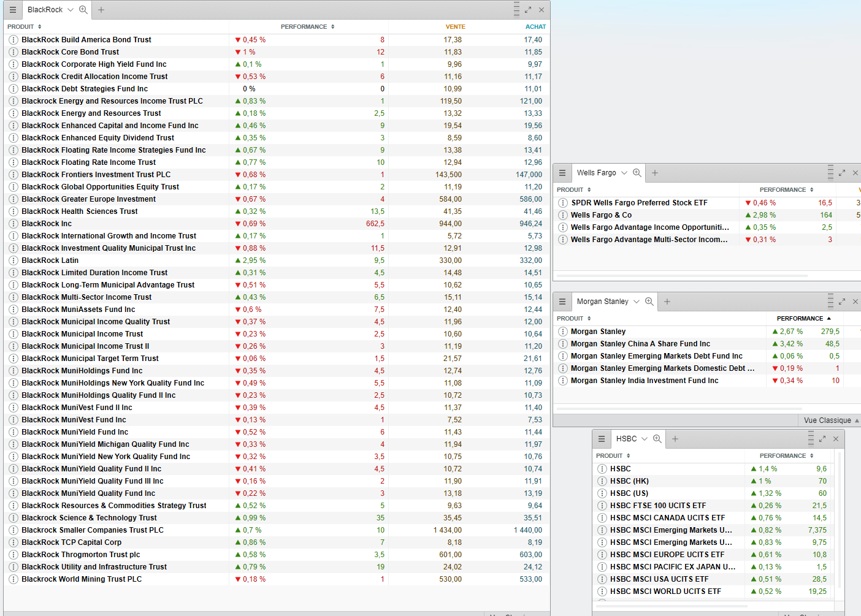Open the options icon beside HSBC FTSE 100 UCITS ETF

click(602, 506)
